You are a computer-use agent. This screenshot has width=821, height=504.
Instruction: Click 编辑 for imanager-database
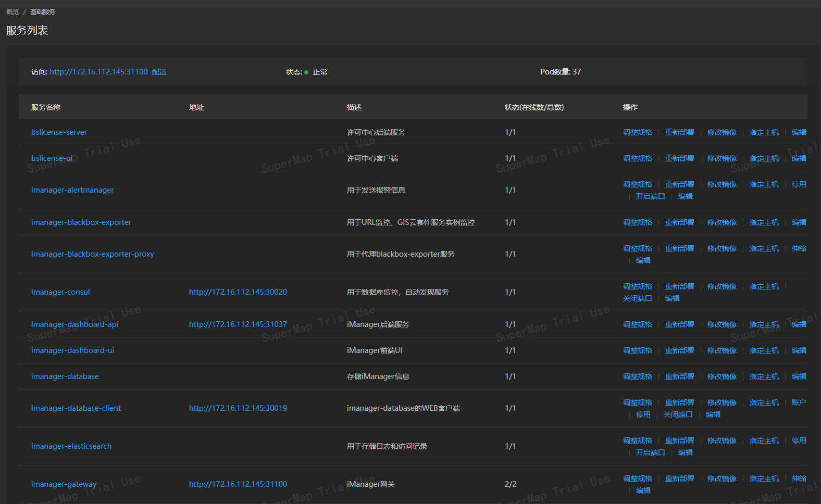pyautogui.click(x=799, y=376)
